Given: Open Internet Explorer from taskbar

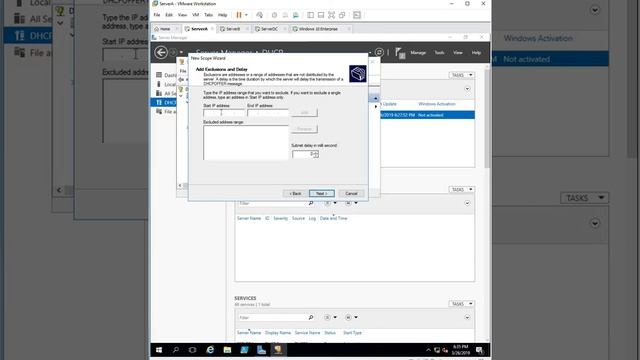Looking at the screenshot, I should [210, 350].
